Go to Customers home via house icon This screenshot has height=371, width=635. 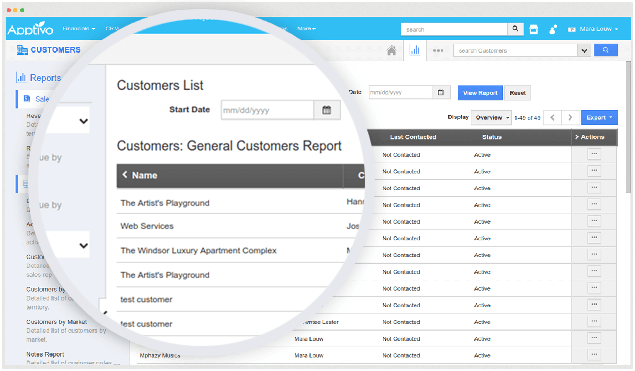(x=391, y=51)
